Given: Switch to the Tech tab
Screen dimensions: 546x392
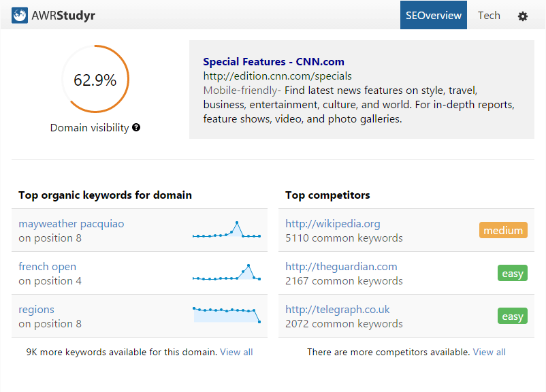Looking at the screenshot, I should (x=489, y=16).
